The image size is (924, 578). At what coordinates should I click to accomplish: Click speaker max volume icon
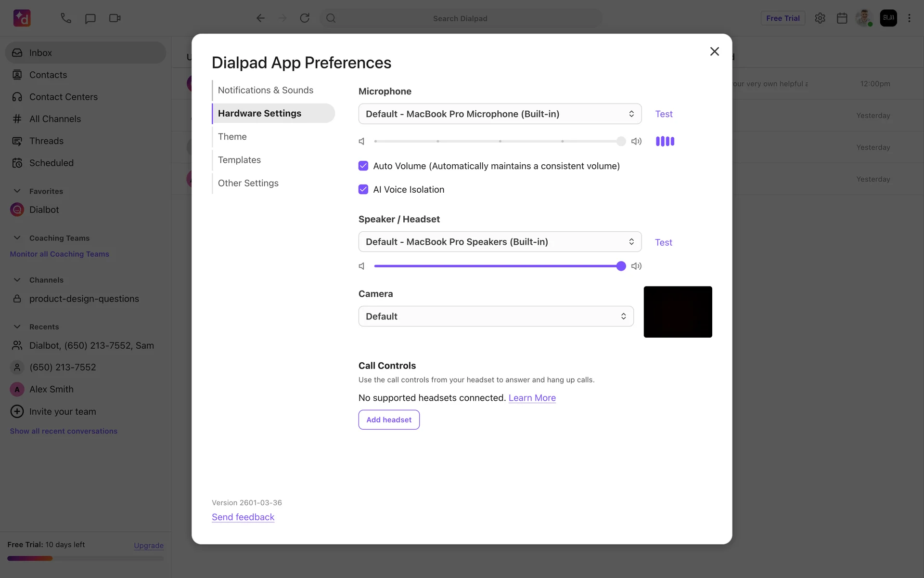coord(636,266)
